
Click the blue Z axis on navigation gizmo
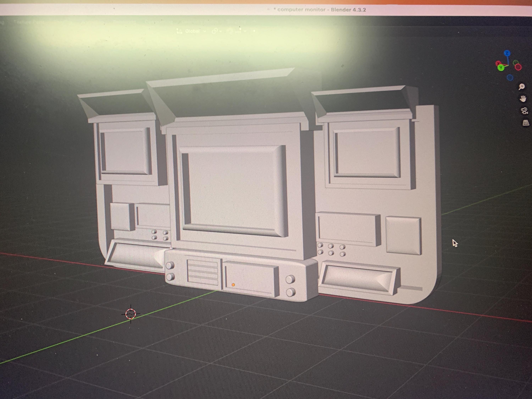pos(507,53)
